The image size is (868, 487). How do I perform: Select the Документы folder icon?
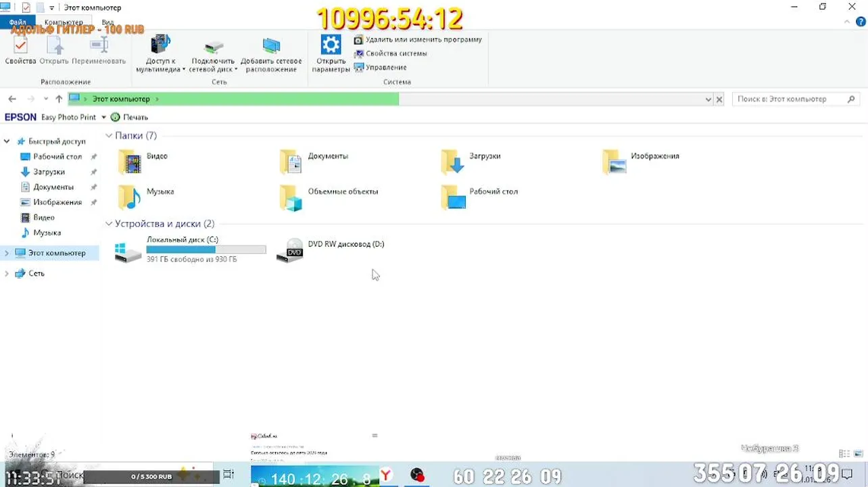[x=291, y=162]
